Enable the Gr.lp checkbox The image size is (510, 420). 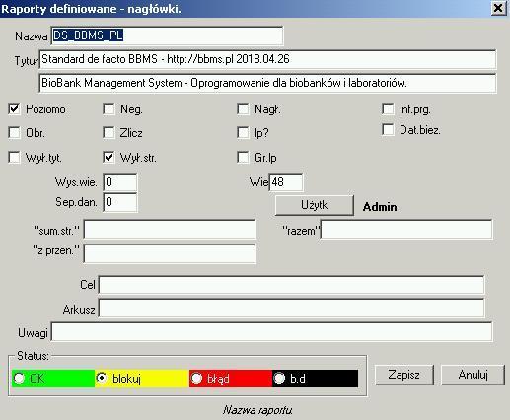[x=243, y=158]
